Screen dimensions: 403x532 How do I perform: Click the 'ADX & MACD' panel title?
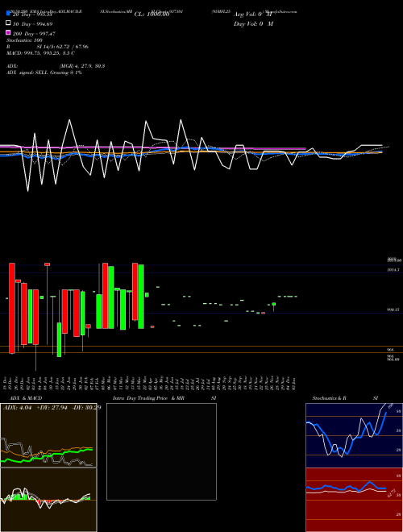pyautogui.click(x=26, y=398)
